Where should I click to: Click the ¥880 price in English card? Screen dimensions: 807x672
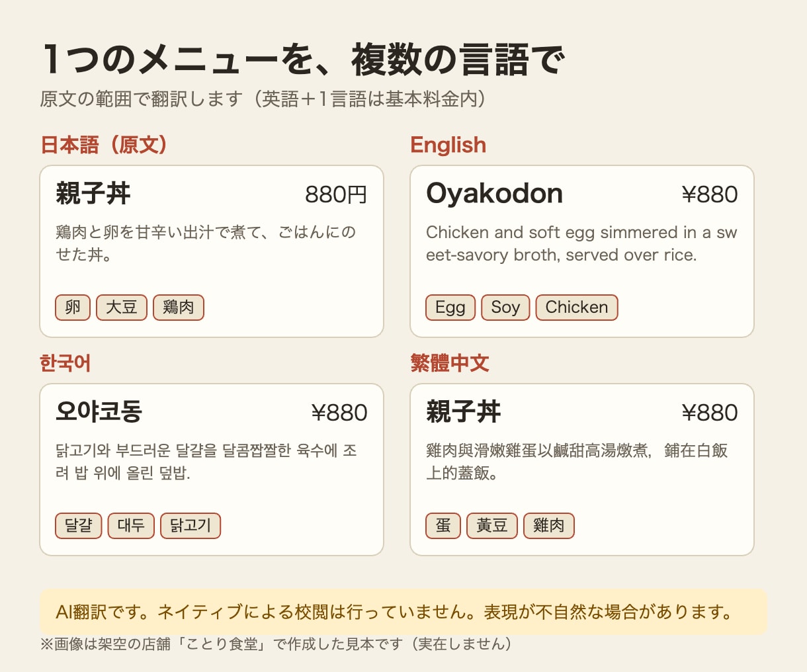tap(710, 194)
